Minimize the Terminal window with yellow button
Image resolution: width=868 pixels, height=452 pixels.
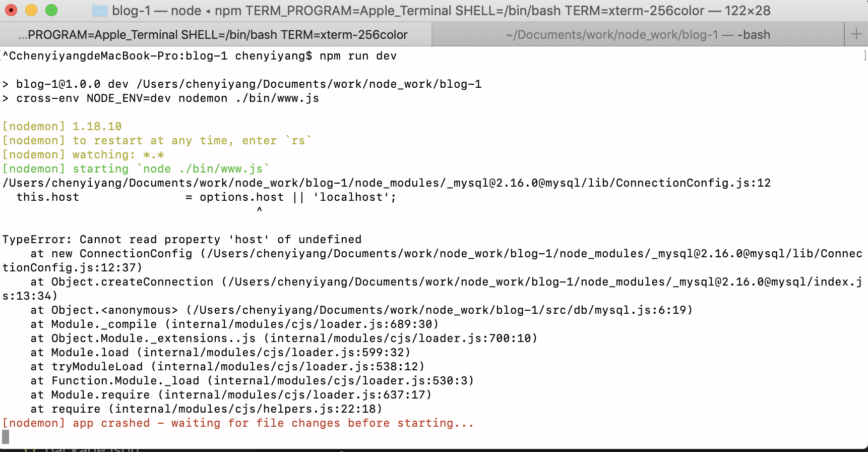(x=31, y=10)
